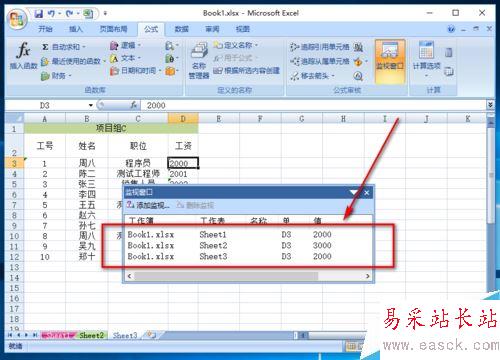
Task: Switch to the Insert (插入) tab
Action: 76,29
